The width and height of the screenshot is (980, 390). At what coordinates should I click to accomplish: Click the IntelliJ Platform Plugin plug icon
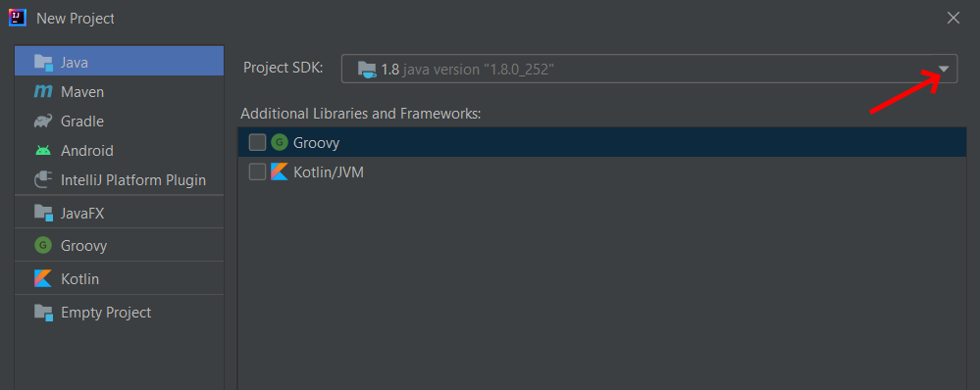(x=43, y=180)
